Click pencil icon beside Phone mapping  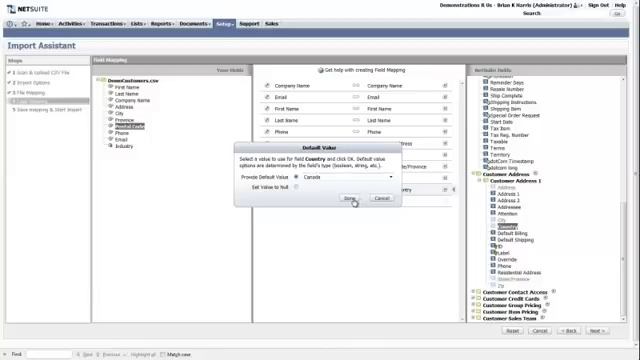267,132
